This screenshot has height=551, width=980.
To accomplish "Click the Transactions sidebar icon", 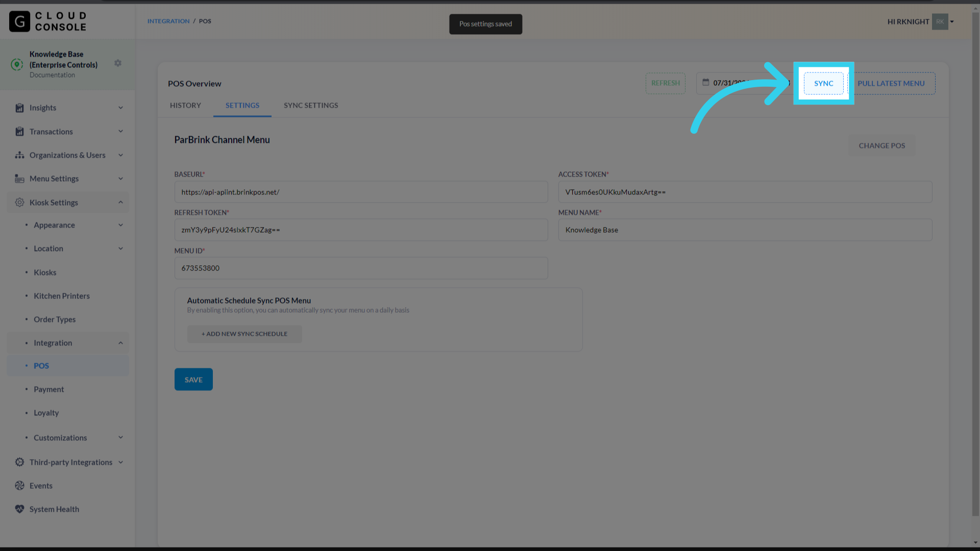I will coord(19,132).
